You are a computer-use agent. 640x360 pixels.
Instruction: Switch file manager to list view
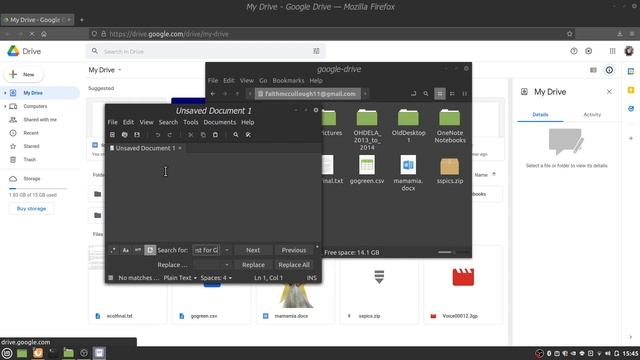(x=452, y=93)
